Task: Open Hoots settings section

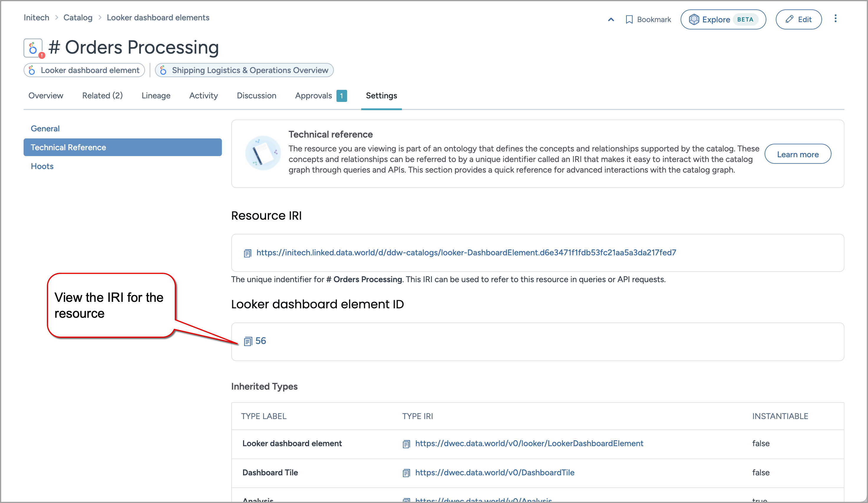Action: (x=42, y=166)
